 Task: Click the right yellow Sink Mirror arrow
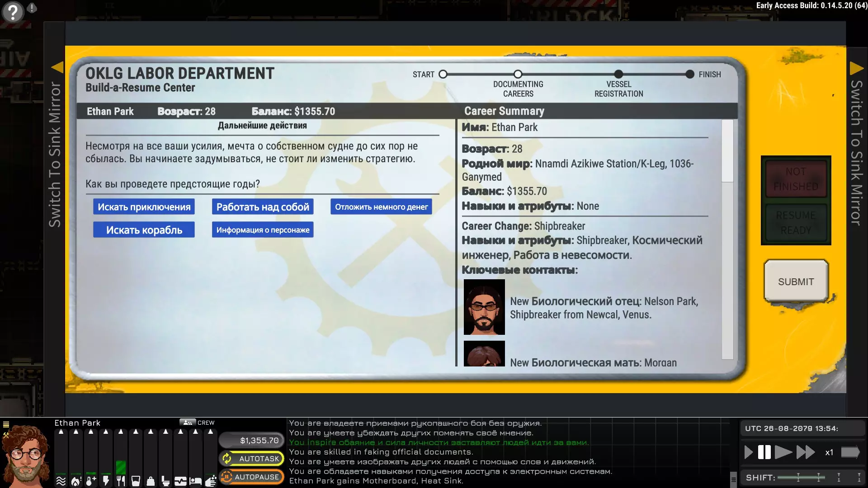856,68
